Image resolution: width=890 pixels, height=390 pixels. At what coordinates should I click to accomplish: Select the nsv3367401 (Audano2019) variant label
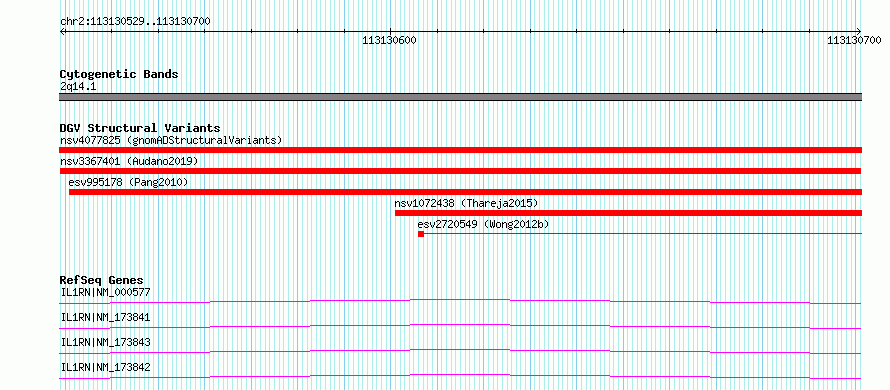tap(129, 161)
